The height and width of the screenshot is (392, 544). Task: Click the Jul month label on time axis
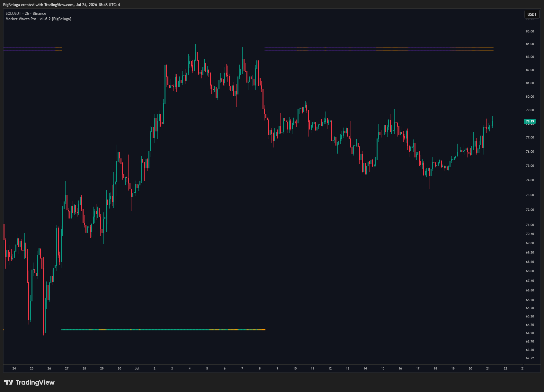[x=137, y=369]
